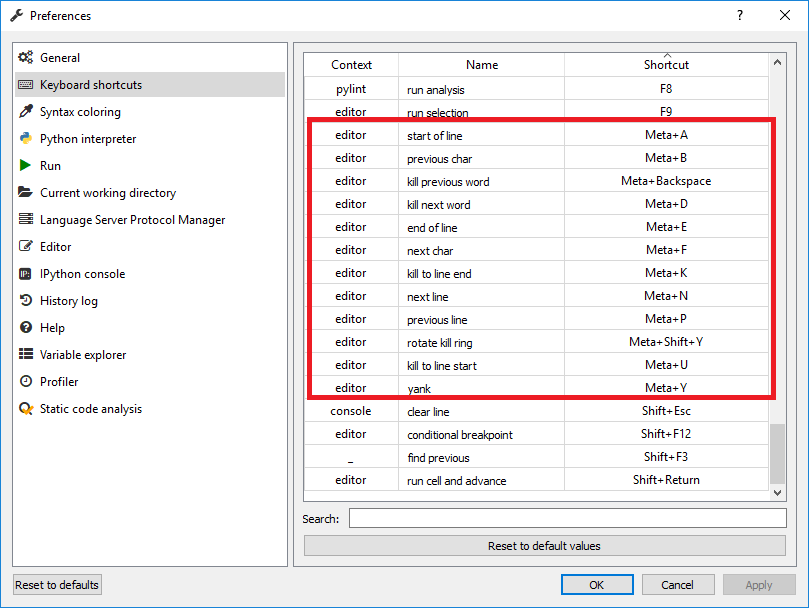The image size is (809, 608).
Task: Click the Language Server Protocol Manager icon
Action: [x=26, y=219]
